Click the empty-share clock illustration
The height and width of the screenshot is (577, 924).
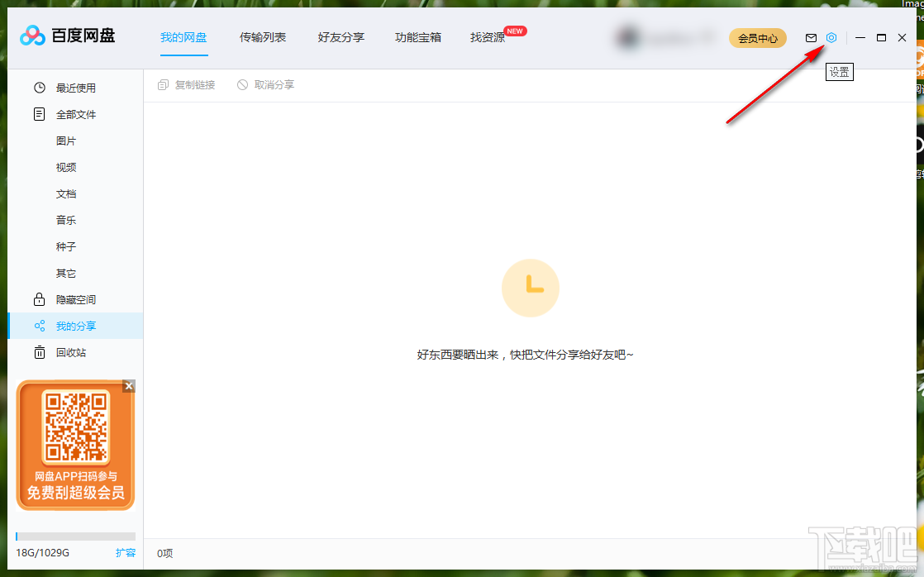coord(531,288)
